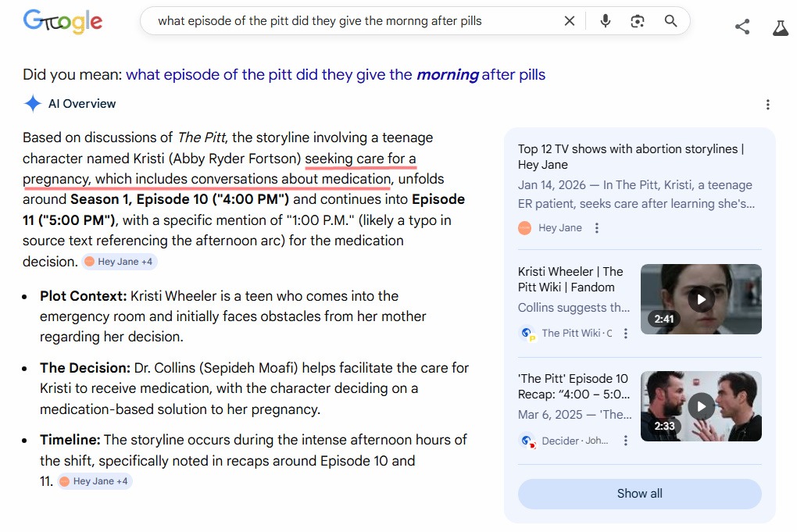Open 'The Pitt' Episode 10 Recap link

point(573,386)
